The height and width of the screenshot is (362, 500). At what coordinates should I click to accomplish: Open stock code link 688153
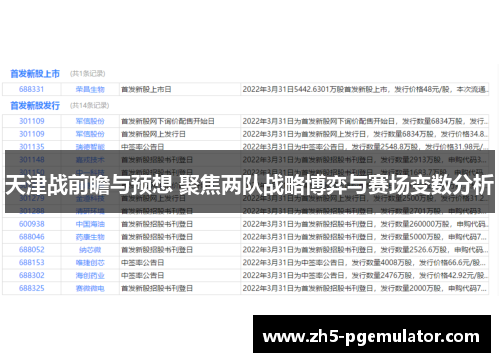point(32,263)
